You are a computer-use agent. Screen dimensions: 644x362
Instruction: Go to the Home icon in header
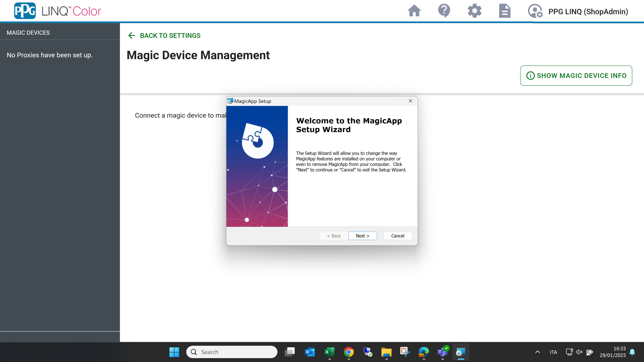(x=414, y=11)
